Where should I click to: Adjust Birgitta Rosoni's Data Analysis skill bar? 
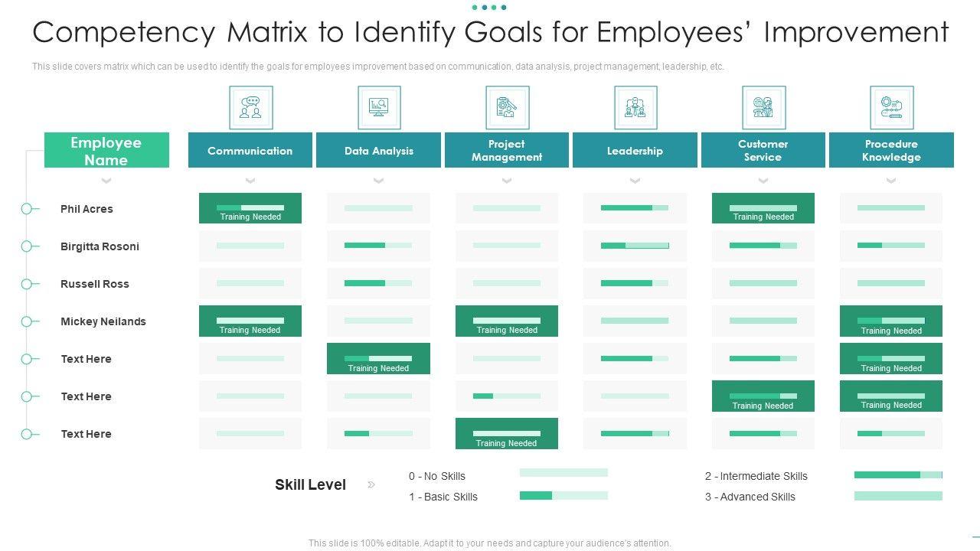pyautogui.click(x=378, y=246)
